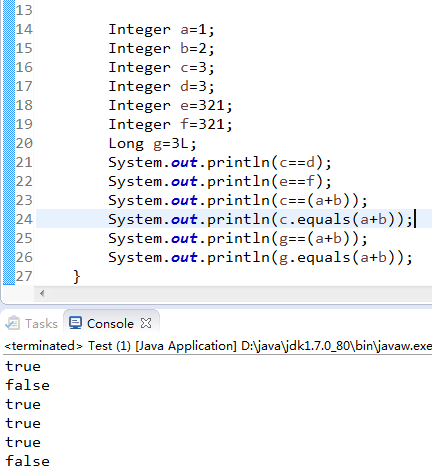Viewport: 432px width, 470px height.
Task: Click the println(c.equals(a+b)) statement
Action: pyautogui.click(x=261, y=220)
